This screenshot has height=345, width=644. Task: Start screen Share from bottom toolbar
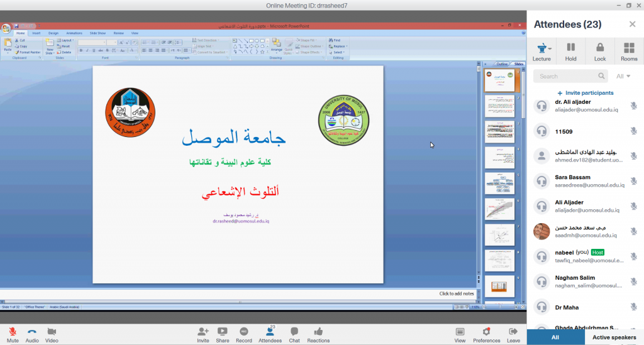click(223, 332)
